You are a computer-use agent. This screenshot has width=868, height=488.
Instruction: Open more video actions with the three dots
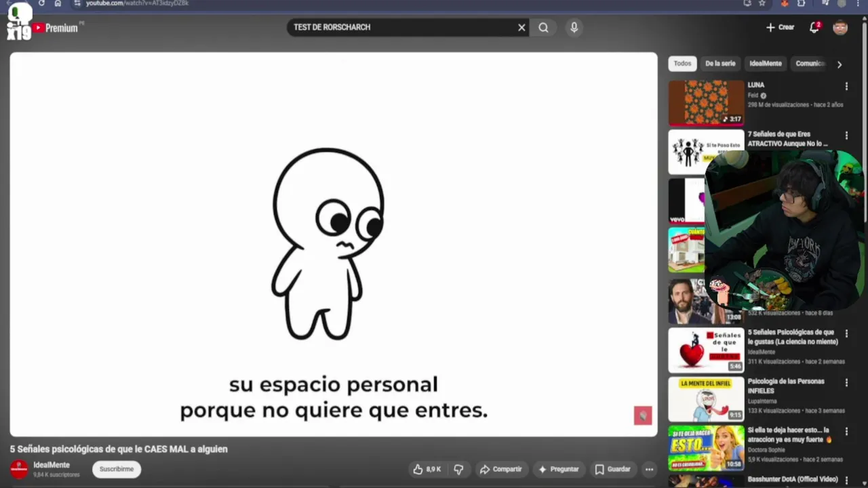click(x=649, y=469)
